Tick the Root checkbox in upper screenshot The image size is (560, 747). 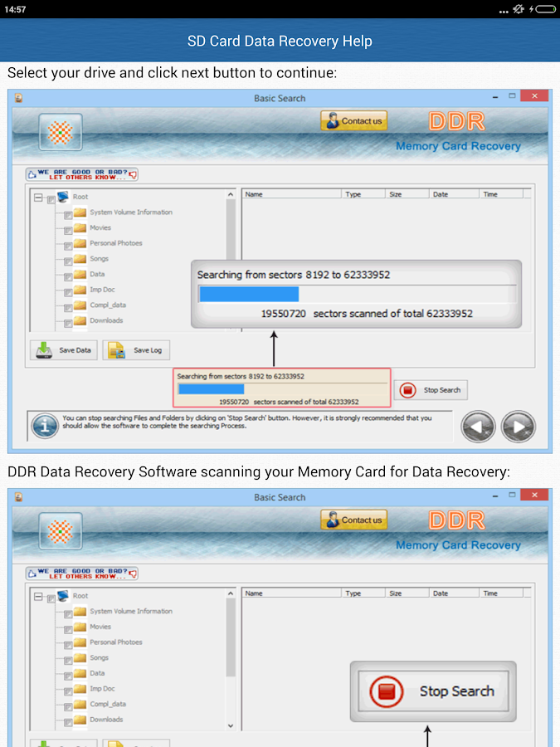click(51, 199)
